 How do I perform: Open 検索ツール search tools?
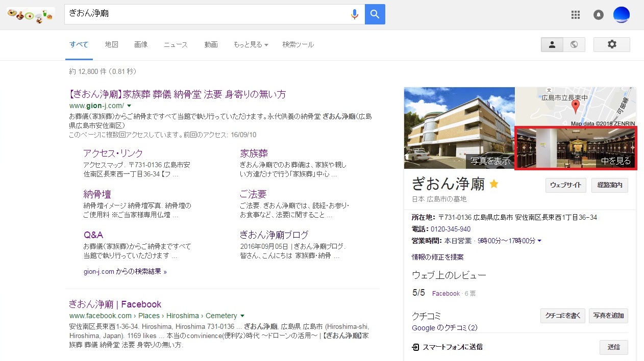coord(298,45)
